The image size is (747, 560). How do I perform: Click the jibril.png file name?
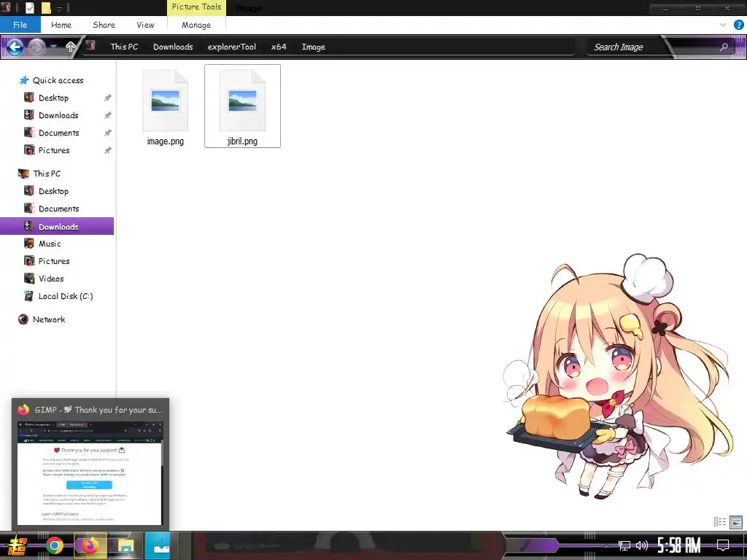[x=242, y=141]
